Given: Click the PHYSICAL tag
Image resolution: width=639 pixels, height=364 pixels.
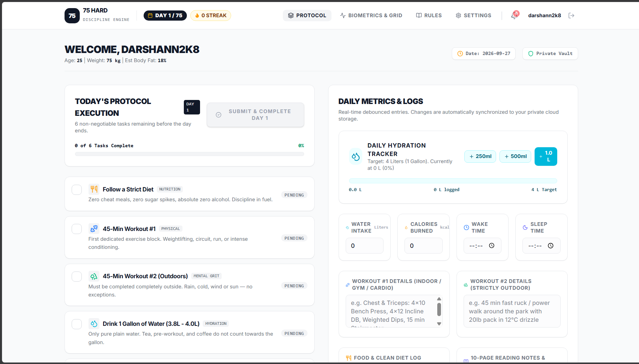Looking at the screenshot, I should coord(171,229).
